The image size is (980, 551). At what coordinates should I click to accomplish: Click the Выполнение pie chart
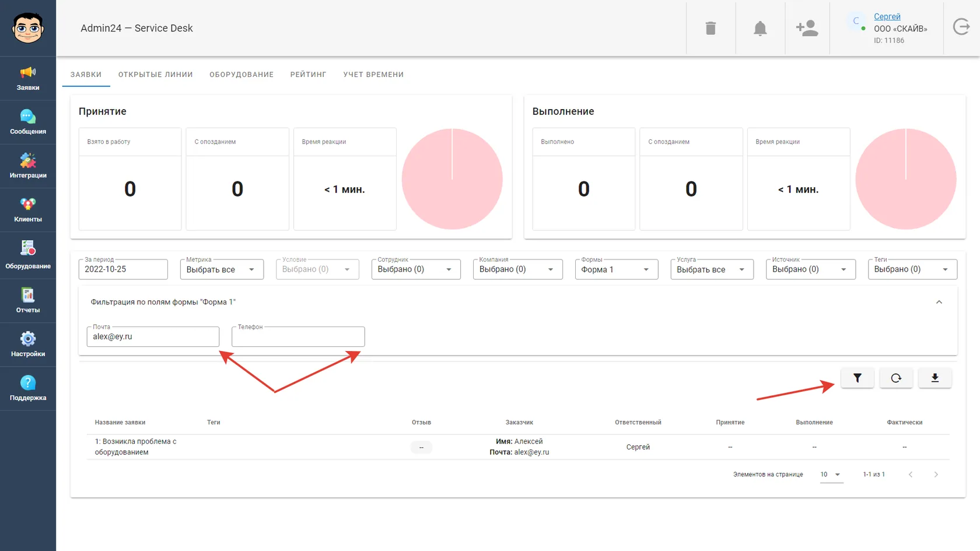(906, 179)
